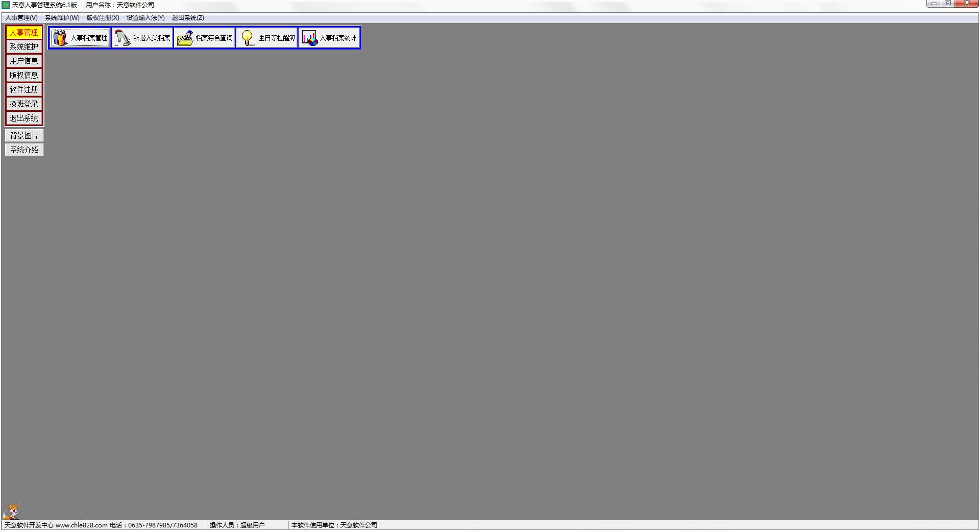Open 人事档案统计 chart button
Image resolution: width=980 pixels, height=531 pixels.
(x=329, y=38)
